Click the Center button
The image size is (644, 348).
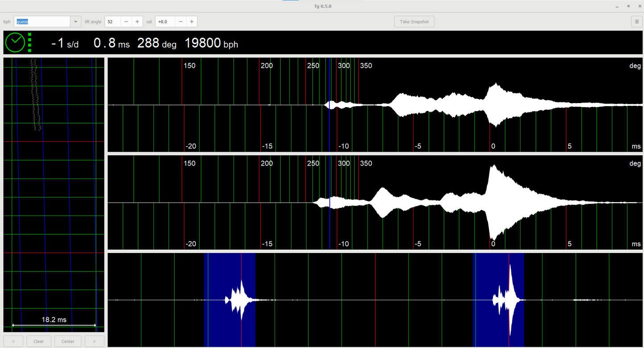[x=68, y=341]
